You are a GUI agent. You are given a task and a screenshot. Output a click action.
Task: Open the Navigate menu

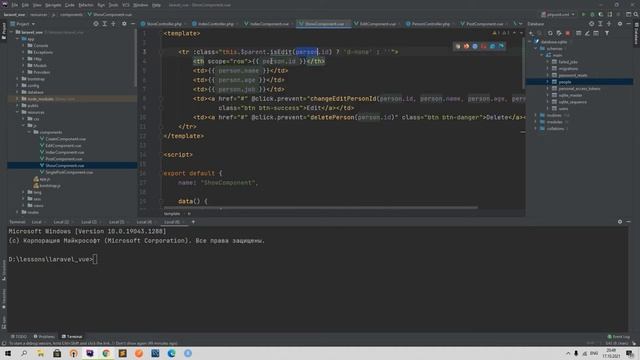[53, 5]
